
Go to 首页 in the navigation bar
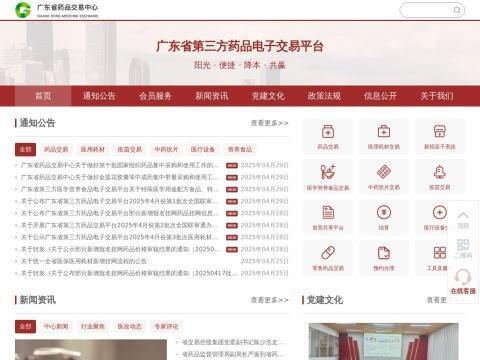[43, 96]
